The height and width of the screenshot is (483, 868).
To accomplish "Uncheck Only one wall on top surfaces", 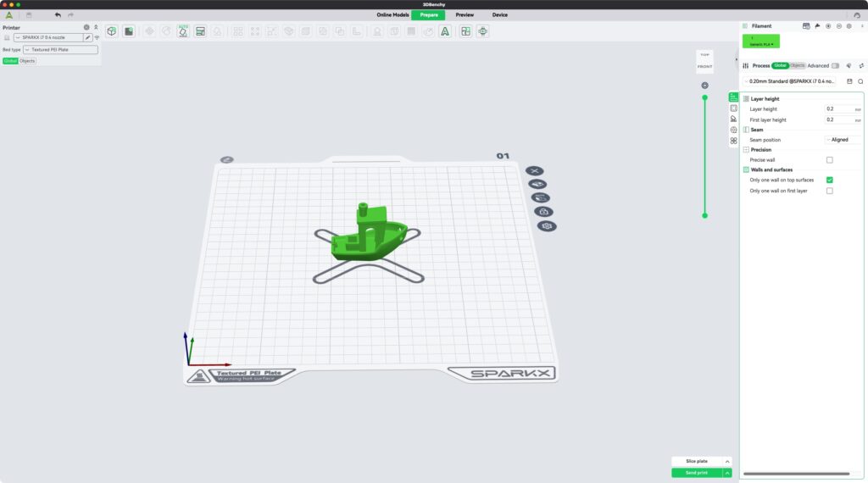I will pyautogui.click(x=829, y=180).
